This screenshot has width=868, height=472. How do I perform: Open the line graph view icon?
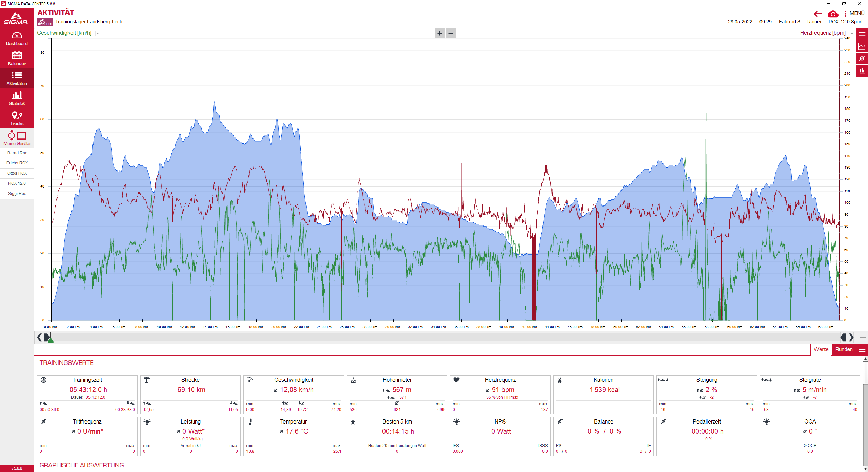coord(862,46)
